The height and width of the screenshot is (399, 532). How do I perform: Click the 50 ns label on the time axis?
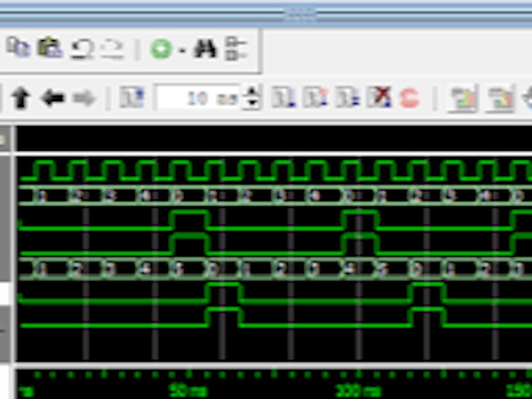(x=187, y=391)
